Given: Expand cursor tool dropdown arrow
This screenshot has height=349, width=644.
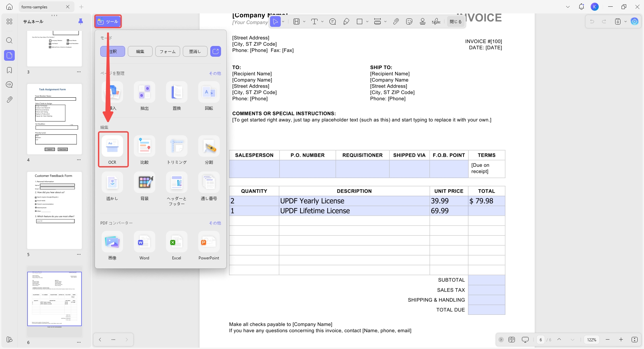Looking at the screenshot, I should pyautogui.click(x=283, y=21).
